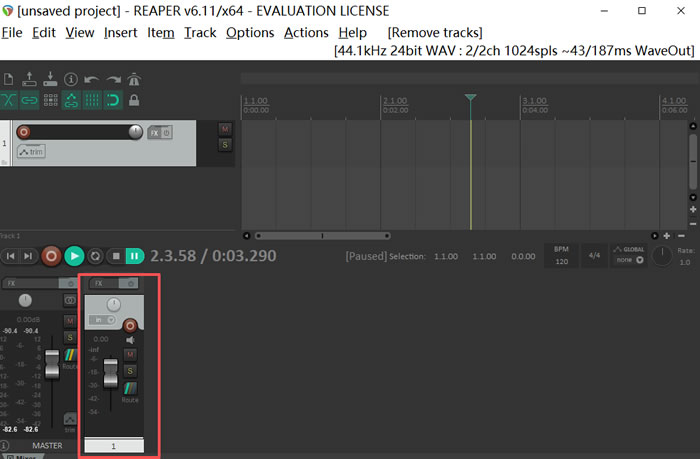The height and width of the screenshot is (459, 700).
Task: Open FX chain for track 1 in track panel
Action: click(x=154, y=133)
